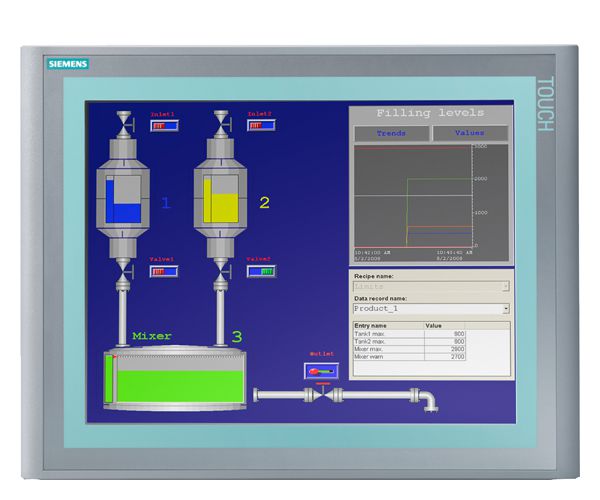The height and width of the screenshot is (500, 600).
Task: Toggle the Outlet switch above the pipe
Action: tap(321, 371)
